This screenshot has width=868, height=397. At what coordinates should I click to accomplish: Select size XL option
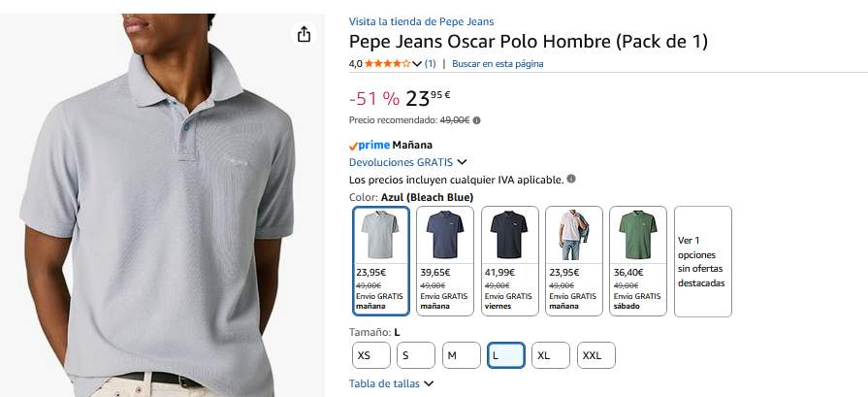click(x=551, y=355)
